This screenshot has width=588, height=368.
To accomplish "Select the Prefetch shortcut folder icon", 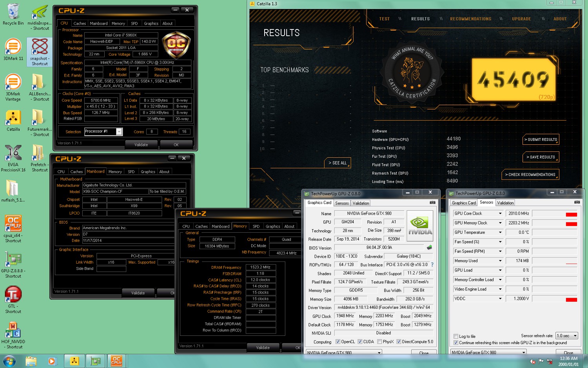I will [x=40, y=158].
